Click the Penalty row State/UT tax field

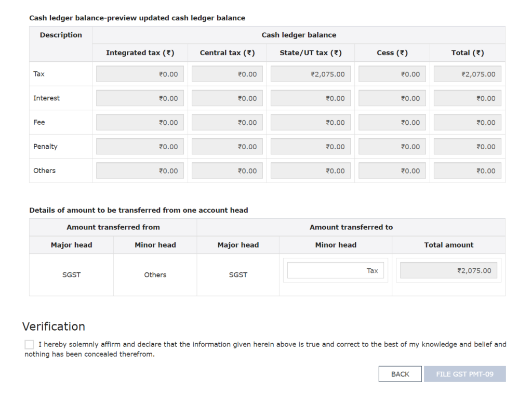pos(311,147)
